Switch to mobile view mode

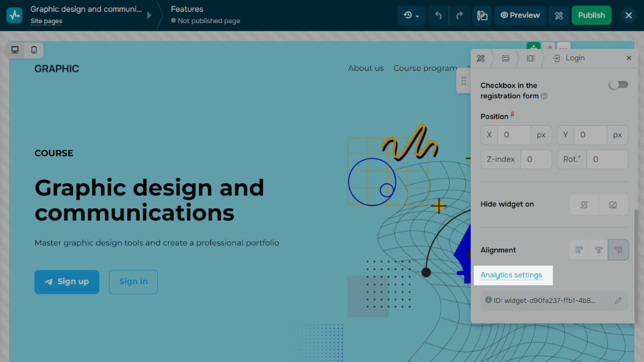[x=34, y=50]
